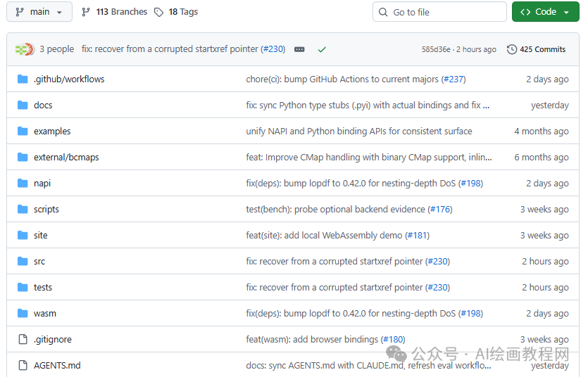Open the scripts folder
The width and height of the screenshot is (588, 377).
click(x=46, y=210)
